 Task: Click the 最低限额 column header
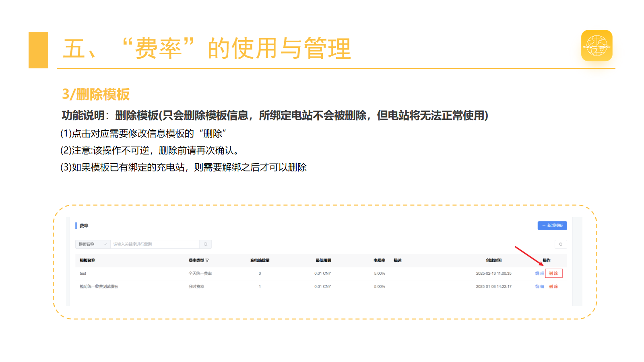(x=323, y=261)
